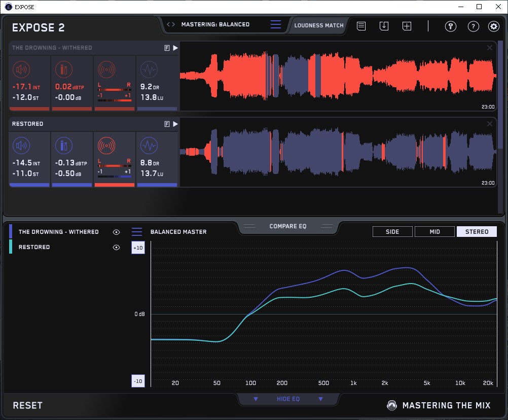508x420 pixels.
Task: Click the add track plus icon
Action: pos(407,26)
